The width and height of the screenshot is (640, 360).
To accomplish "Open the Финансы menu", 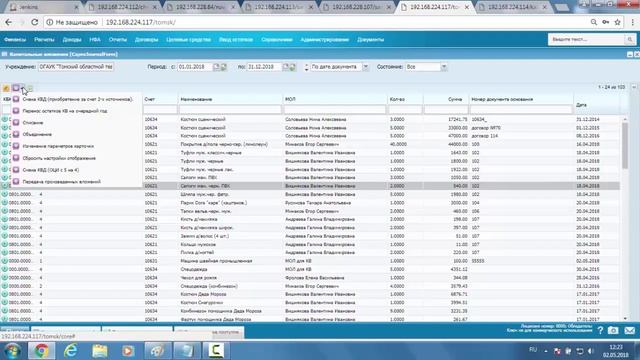I will tap(15, 40).
